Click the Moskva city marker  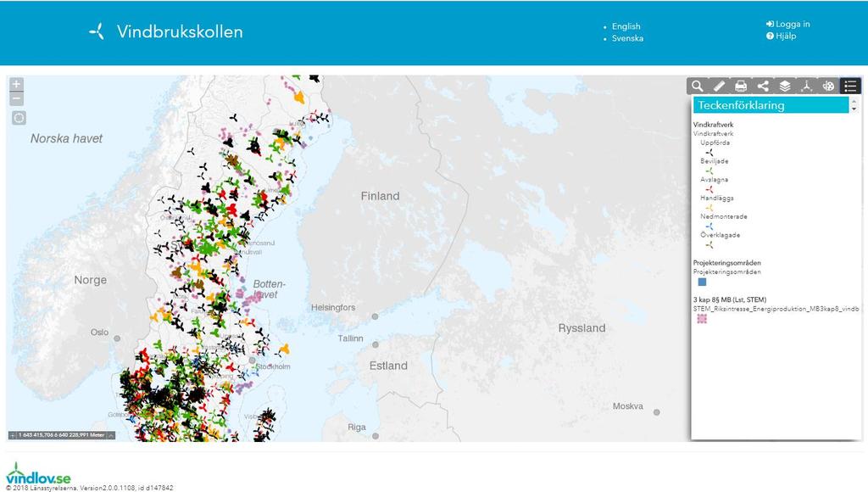pyautogui.click(x=657, y=412)
